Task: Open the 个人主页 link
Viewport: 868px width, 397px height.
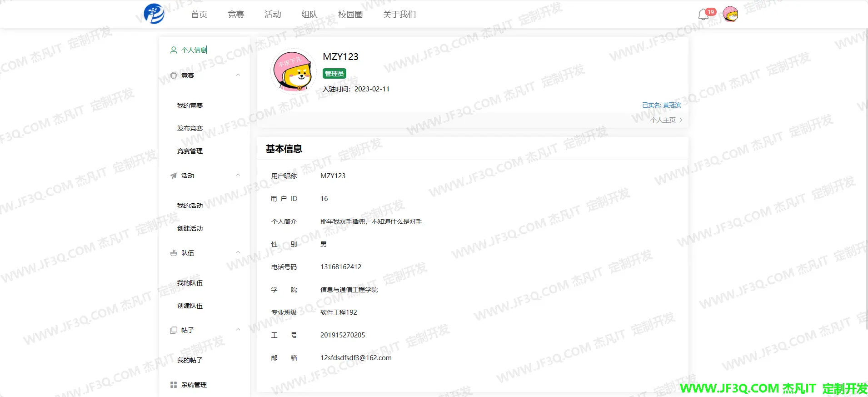Action: [666, 120]
